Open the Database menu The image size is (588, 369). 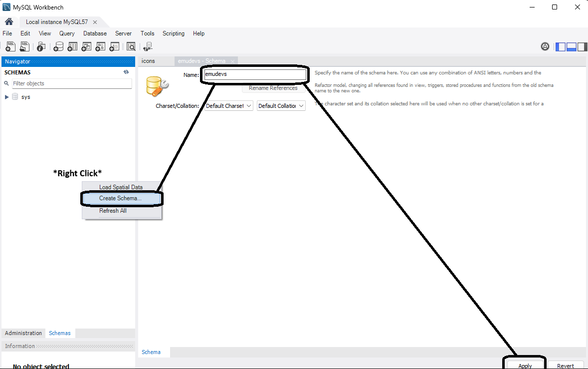pyautogui.click(x=95, y=33)
